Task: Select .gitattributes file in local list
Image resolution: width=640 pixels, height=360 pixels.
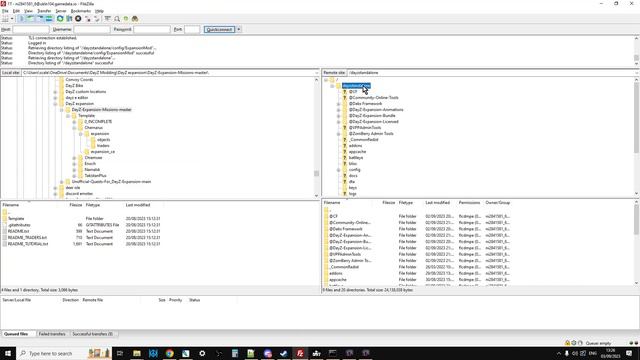Action: 19,225
